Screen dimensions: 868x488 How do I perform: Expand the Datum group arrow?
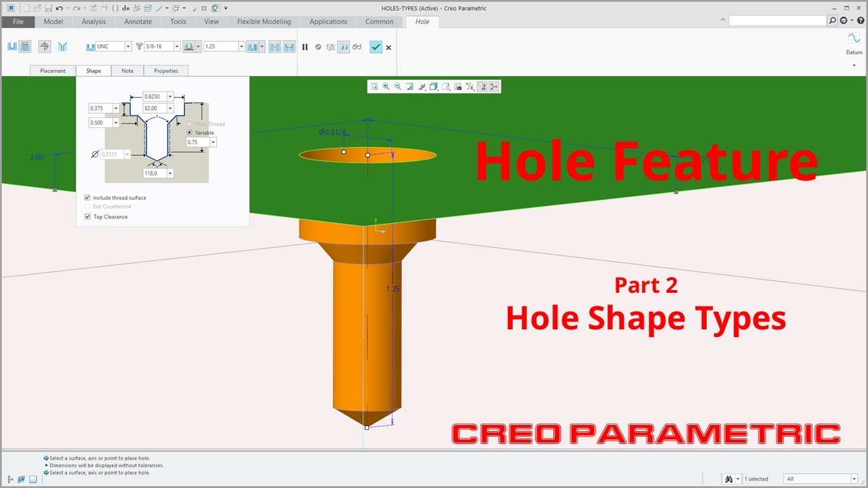pyautogui.click(x=854, y=66)
